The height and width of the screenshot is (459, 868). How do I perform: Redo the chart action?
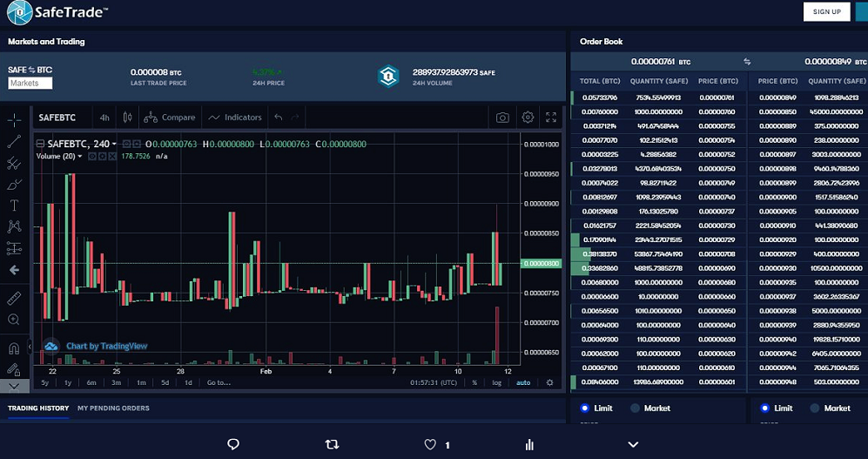(x=295, y=118)
